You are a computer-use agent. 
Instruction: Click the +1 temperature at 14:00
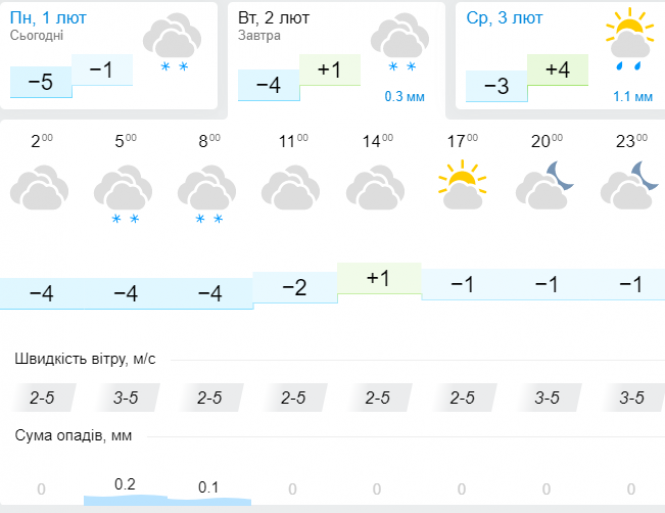[378, 278]
